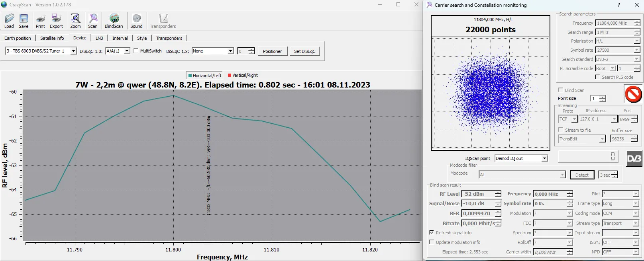Print the spectrum chart
644x261 pixels.
click(x=40, y=21)
